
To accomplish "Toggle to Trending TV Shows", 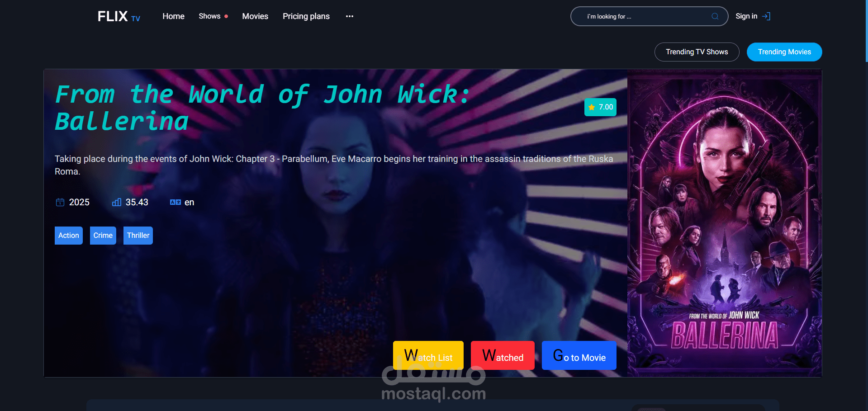I will pyautogui.click(x=697, y=52).
